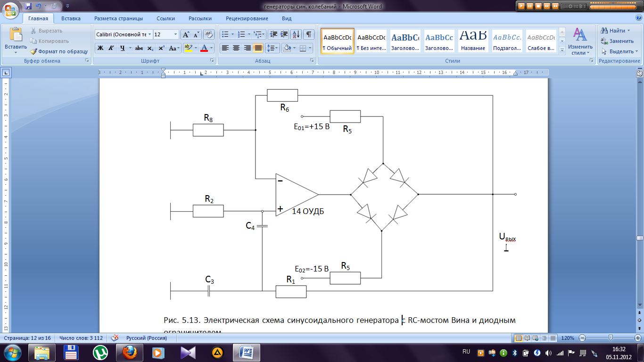Screen dimensions: 644x362
Task: Click the AIMP play button on title bar
Action: pos(521,6)
